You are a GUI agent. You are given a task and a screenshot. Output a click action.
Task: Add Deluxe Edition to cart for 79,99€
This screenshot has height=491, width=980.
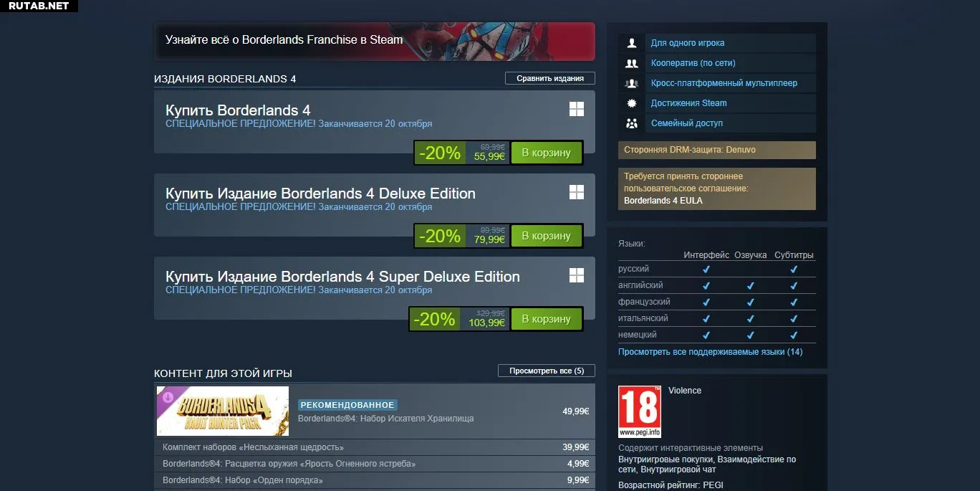pyautogui.click(x=546, y=236)
